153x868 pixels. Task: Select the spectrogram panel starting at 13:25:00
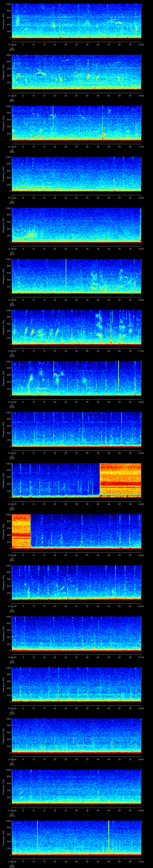[77, 583]
